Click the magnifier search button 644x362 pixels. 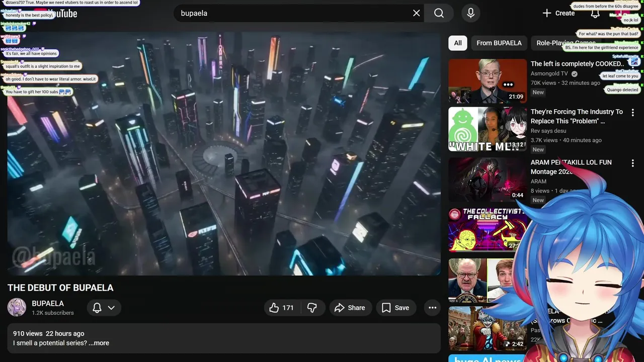click(439, 13)
